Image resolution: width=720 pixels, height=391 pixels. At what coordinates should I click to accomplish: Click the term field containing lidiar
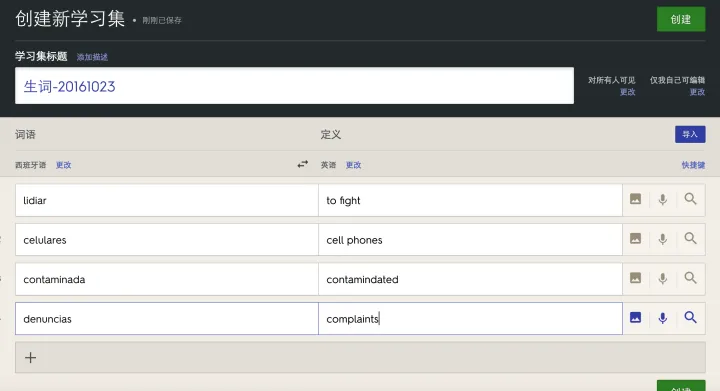pyautogui.click(x=167, y=200)
